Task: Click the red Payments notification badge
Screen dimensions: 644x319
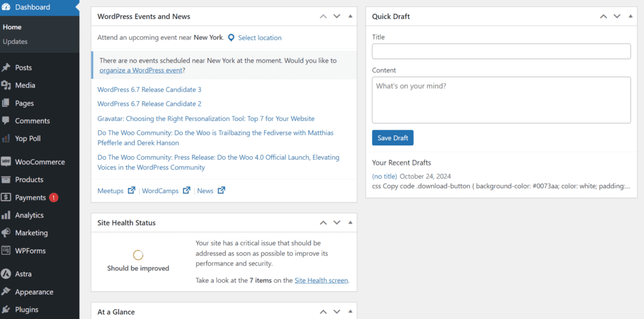Action: [x=53, y=198]
